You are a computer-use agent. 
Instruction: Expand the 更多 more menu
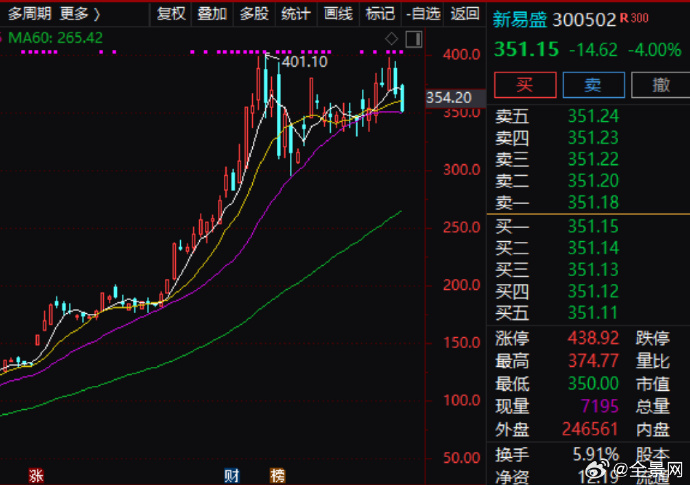[80, 14]
